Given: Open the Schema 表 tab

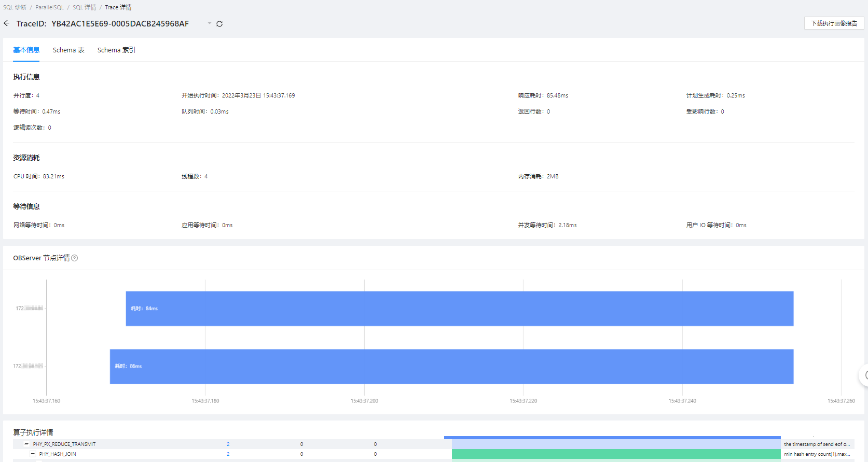Looking at the screenshot, I should pyautogui.click(x=68, y=50).
